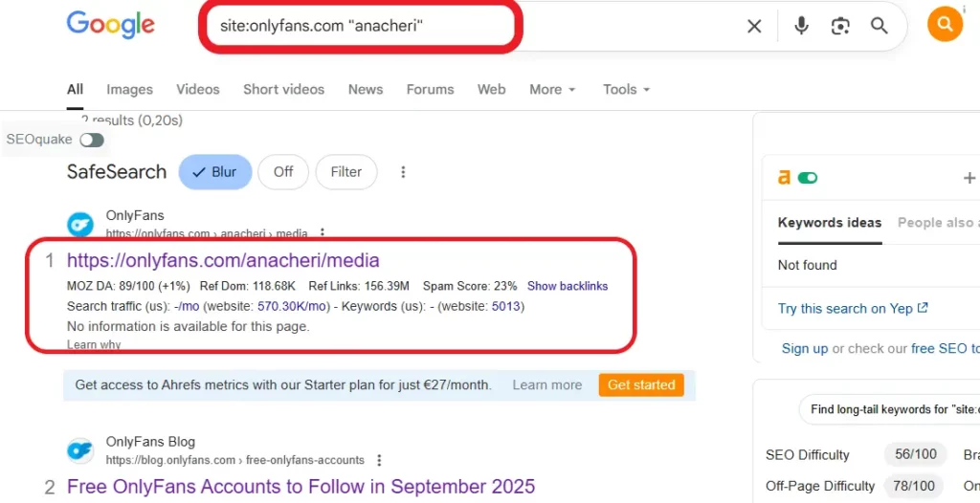The image size is (980, 503).
Task: Open three-dot menu beside free-onlyfans-accounts URL
Action: (x=380, y=460)
